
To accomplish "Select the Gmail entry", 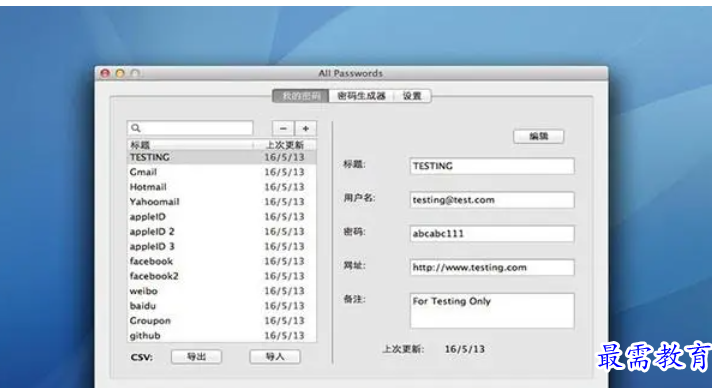I will point(221,172).
